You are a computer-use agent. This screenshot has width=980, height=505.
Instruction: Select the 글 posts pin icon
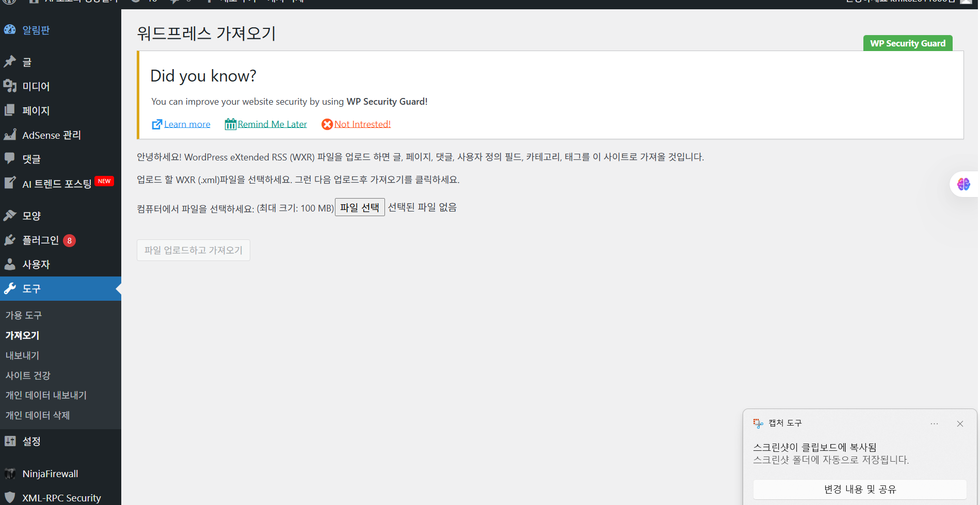tap(10, 62)
